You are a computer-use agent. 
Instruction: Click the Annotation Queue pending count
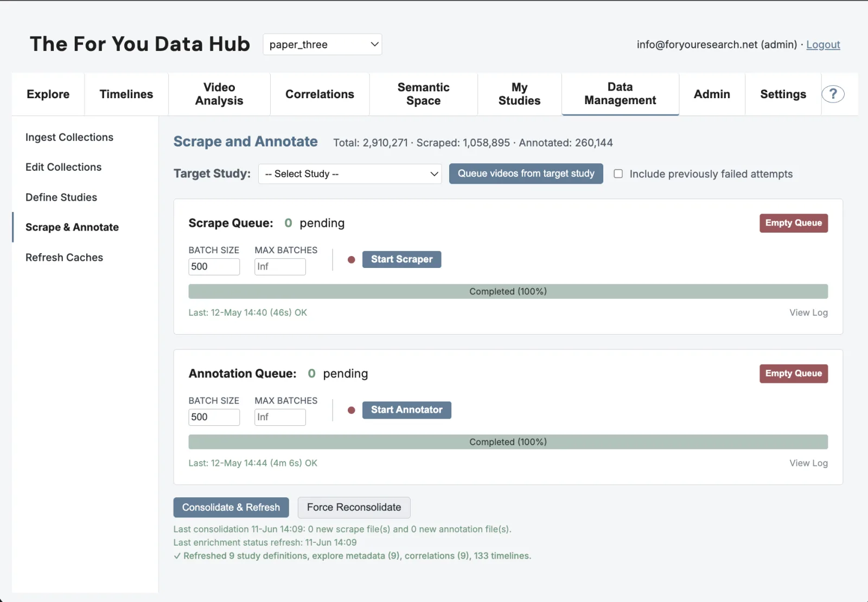(311, 374)
